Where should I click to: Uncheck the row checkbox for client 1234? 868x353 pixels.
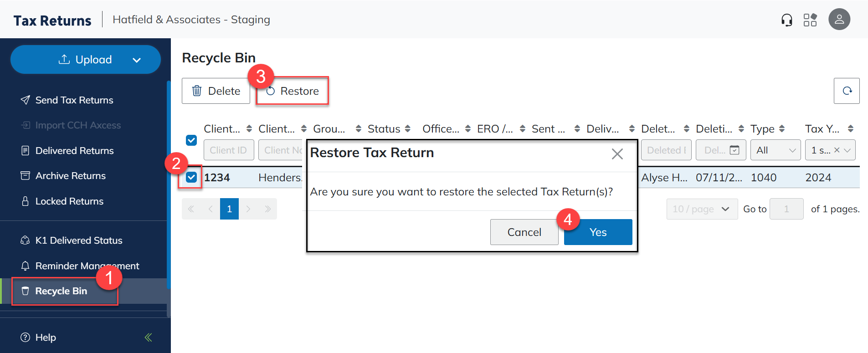[x=191, y=177]
